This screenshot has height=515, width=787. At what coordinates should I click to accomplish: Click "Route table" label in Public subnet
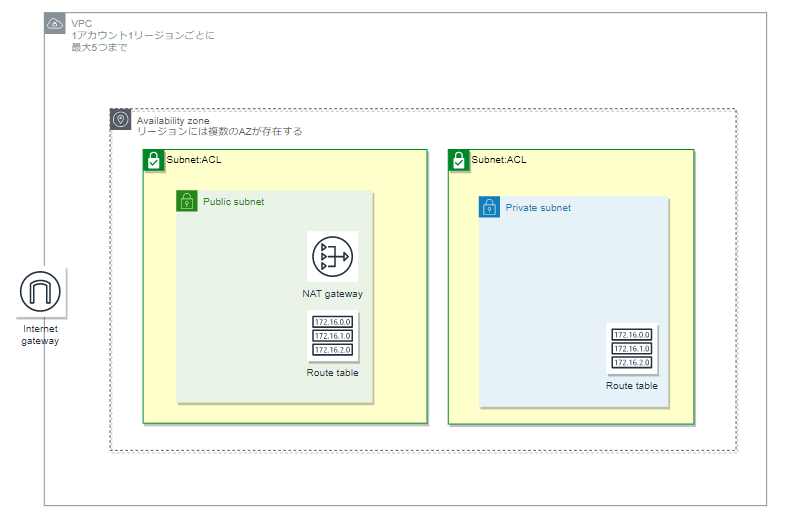[x=332, y=372]
